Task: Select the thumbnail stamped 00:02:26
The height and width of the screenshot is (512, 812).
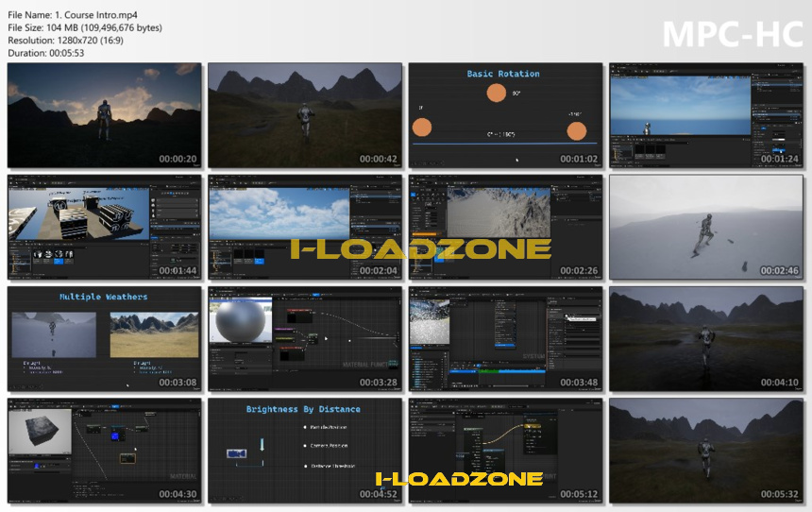Action: [x=505, y=228]
